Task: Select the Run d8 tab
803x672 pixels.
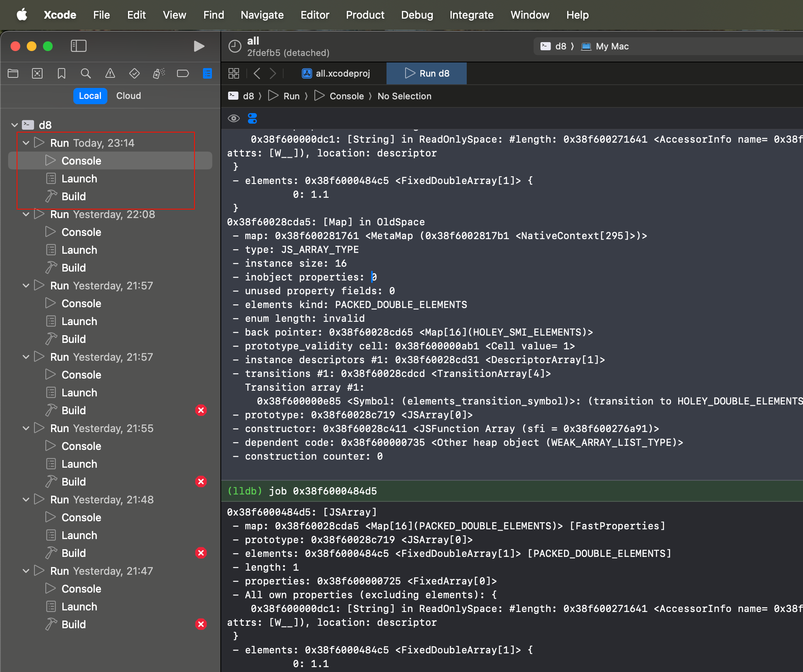Action: pyautogui.click(x=427, y=73)
